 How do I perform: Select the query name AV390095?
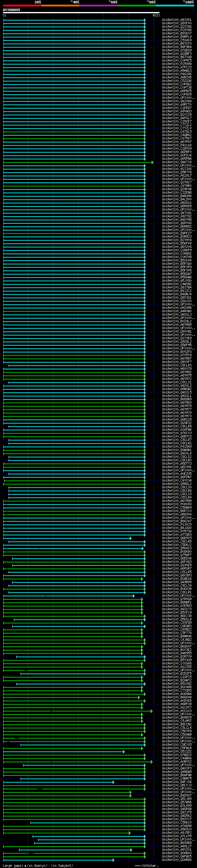point(11,10)
